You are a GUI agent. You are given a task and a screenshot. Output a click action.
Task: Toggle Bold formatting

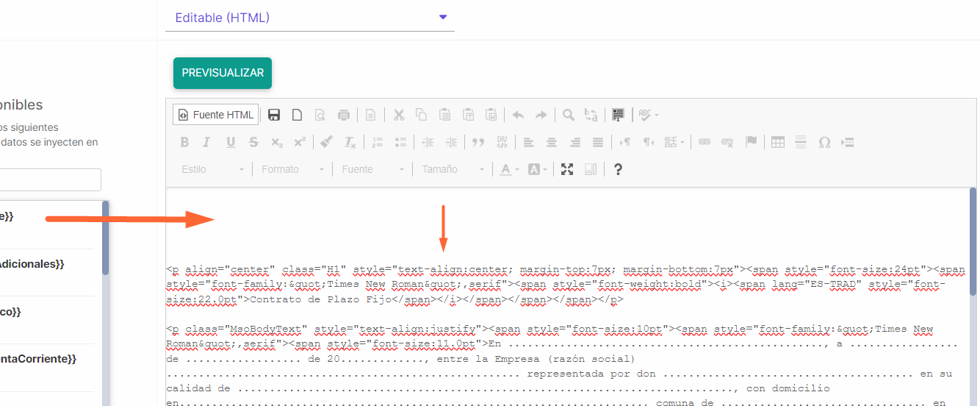(x=184, y=142)
